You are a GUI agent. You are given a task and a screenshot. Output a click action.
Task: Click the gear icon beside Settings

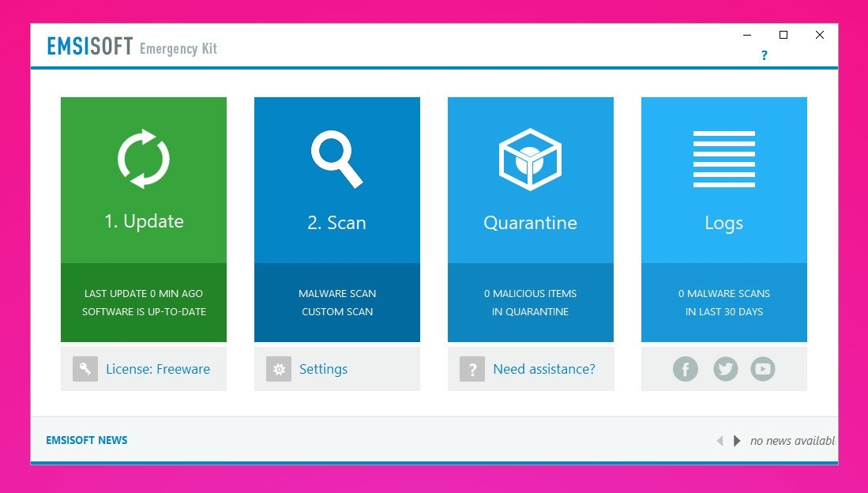(279, 369)
